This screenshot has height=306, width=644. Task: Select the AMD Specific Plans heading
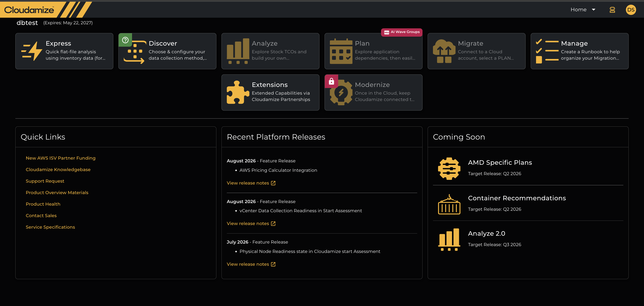(500, 163)
